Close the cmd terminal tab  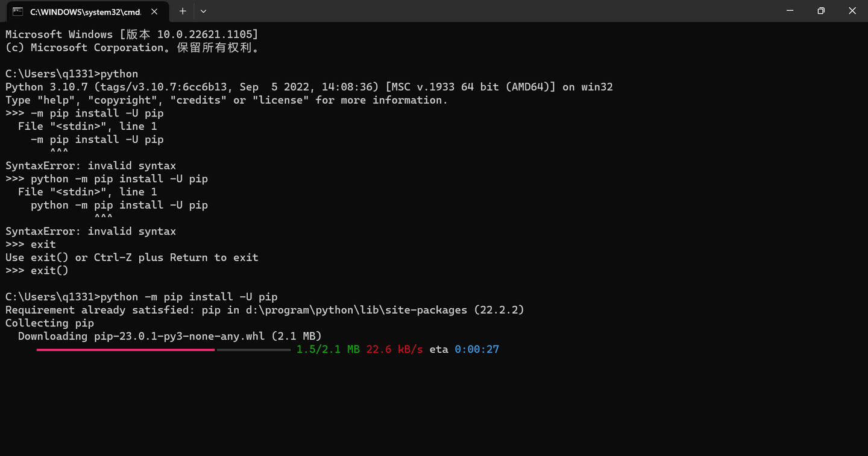tap(155, 11)
